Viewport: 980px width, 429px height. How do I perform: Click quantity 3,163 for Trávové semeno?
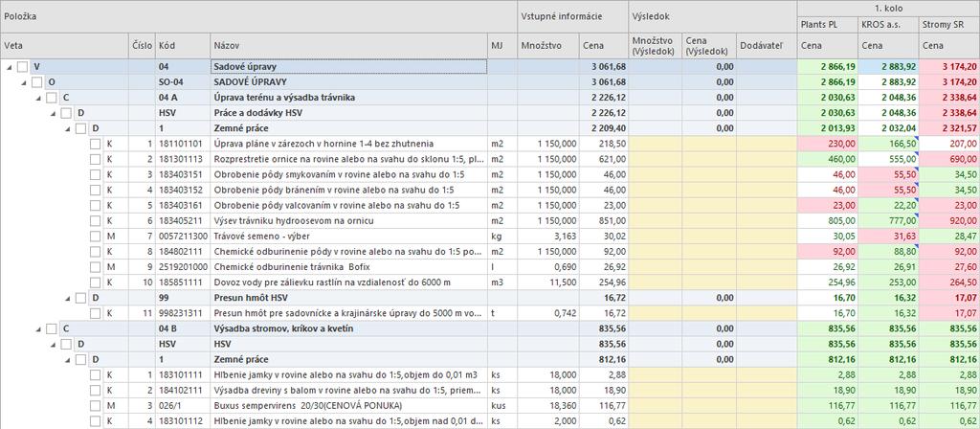[547, 236]
